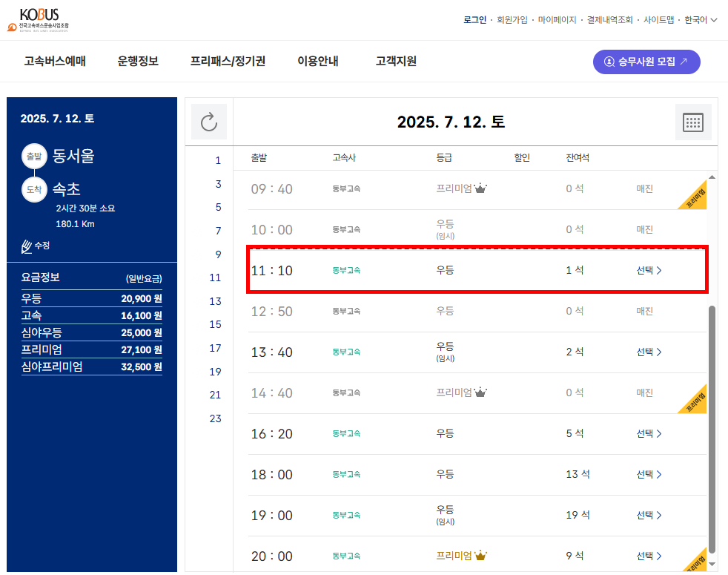The height and width of the screenshot is (575, 728).
Task: Click the crown icon on 20:00 프리미엄
Action: point(480,556)
